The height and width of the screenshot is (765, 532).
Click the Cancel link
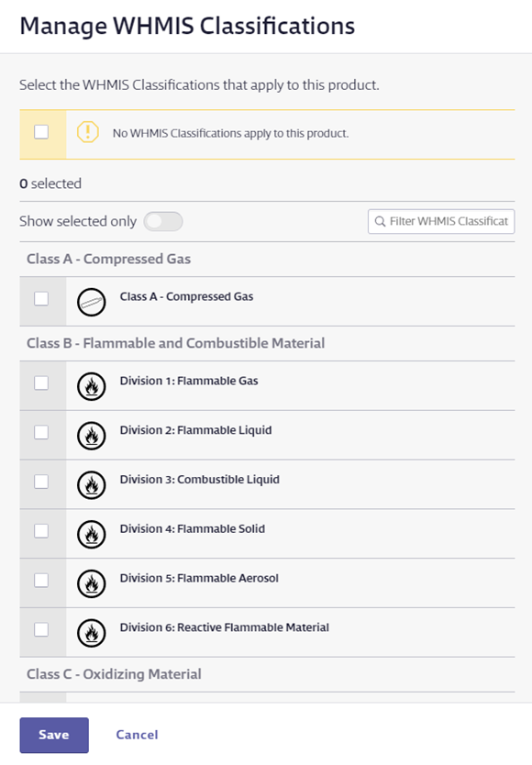pyautogui.click(x=138, y=735)
